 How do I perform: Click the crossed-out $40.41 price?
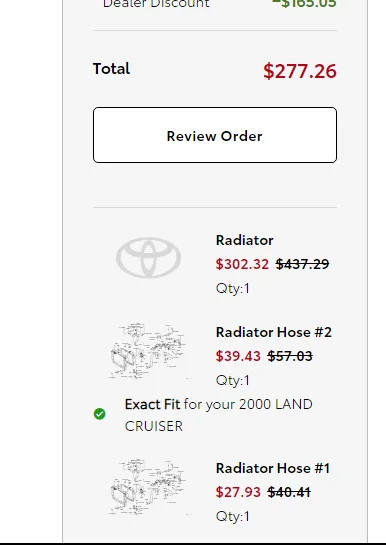(289, 492)
